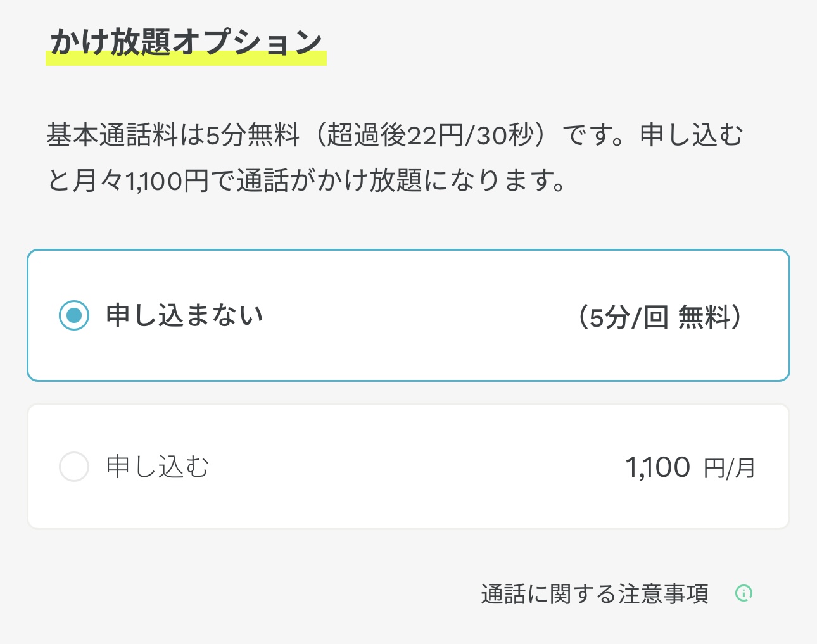Select the 申し込む radio button
The image size is (817, 644).
point(74,467)
